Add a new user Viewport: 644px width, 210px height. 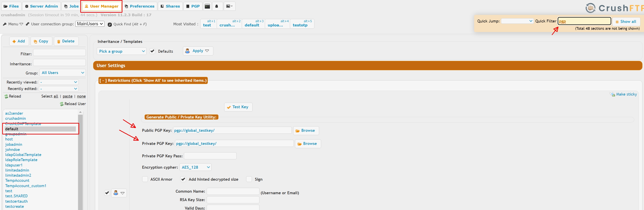(19, 41)
